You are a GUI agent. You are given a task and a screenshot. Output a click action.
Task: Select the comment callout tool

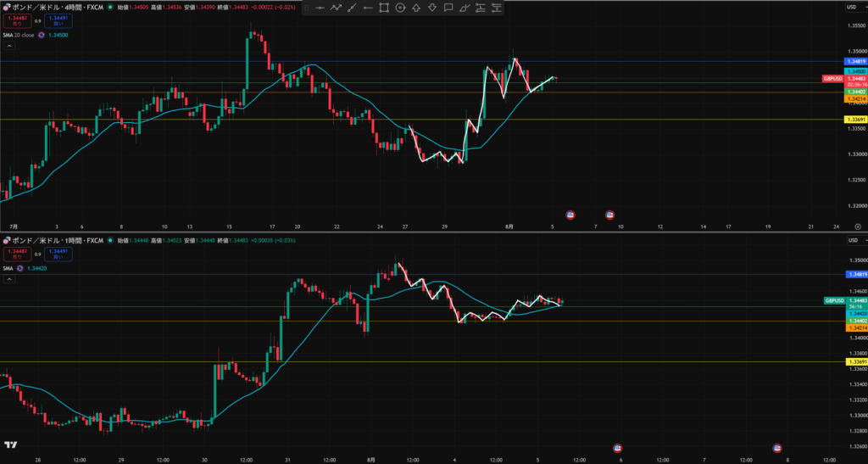pyautogui.click(x=448, y=8)
